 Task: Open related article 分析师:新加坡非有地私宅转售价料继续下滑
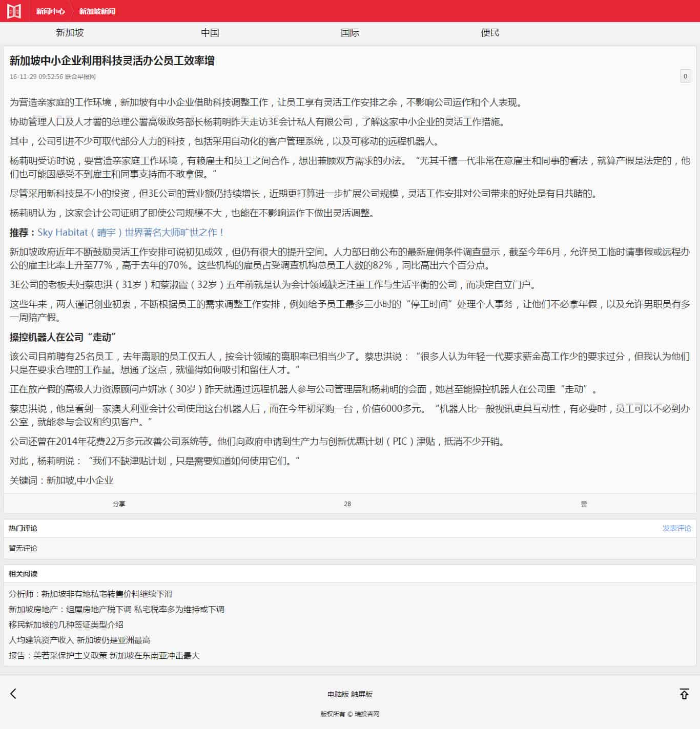[x=91, y=594]
